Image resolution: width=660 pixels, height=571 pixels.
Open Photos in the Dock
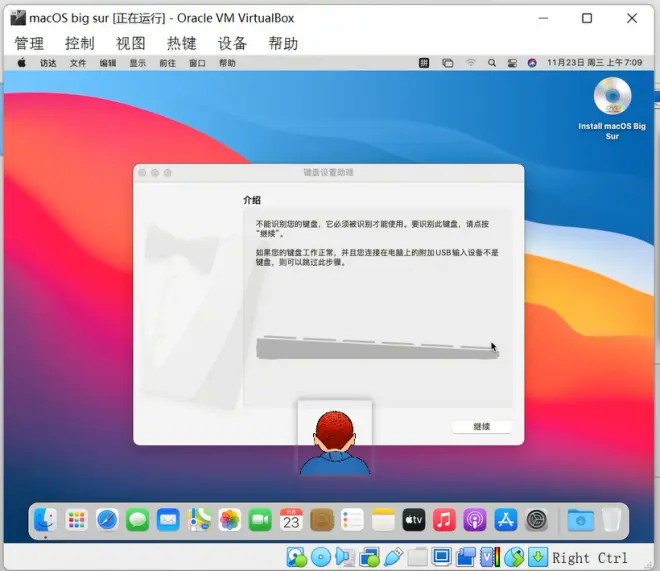click(229, 520)
